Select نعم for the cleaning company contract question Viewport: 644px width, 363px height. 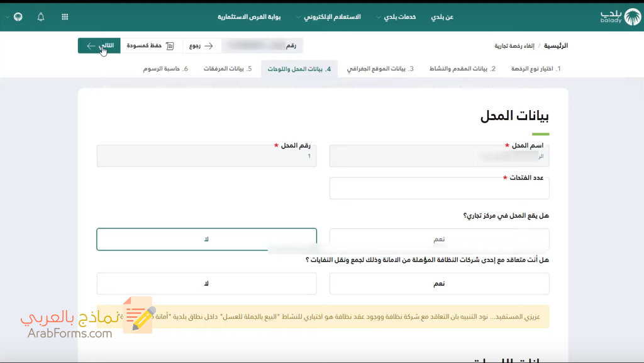coord(439,283)
